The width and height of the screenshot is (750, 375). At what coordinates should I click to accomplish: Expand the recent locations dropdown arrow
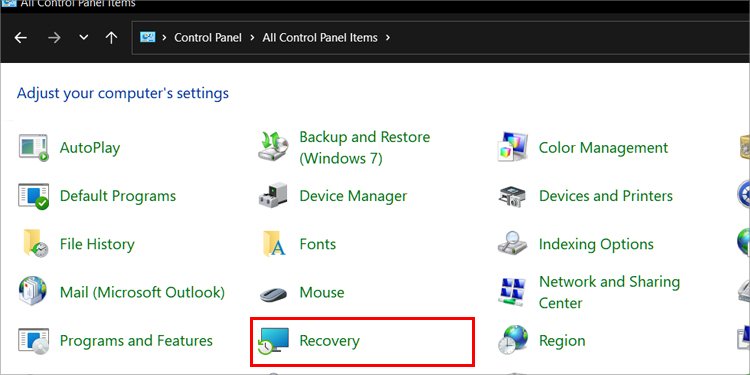click(84, 37)
